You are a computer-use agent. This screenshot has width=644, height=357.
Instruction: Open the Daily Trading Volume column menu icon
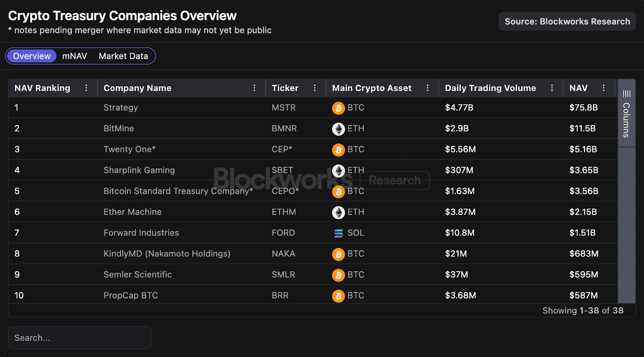(x=552, y=88)
